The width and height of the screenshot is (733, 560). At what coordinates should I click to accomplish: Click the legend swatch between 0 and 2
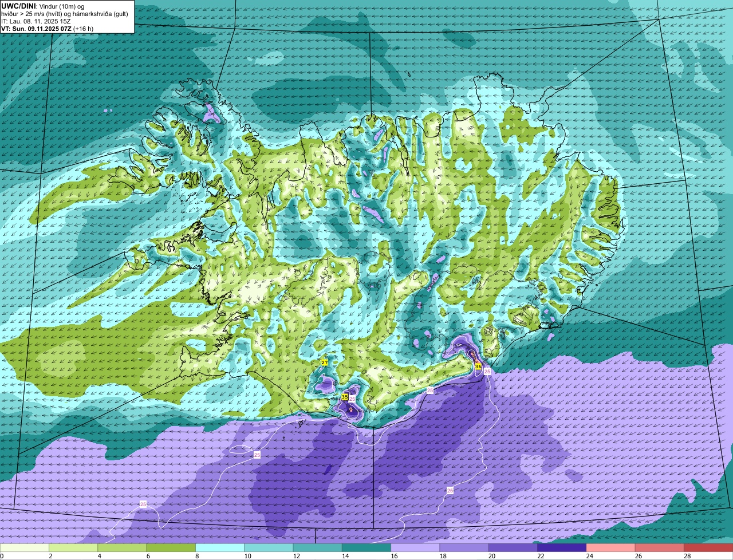click(25, 548)
